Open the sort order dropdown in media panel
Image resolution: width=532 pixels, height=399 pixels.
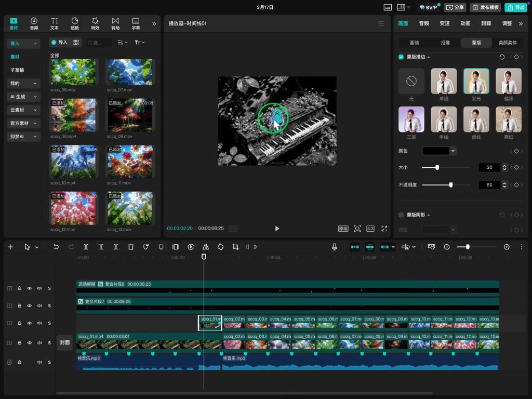tap(123, 43)
